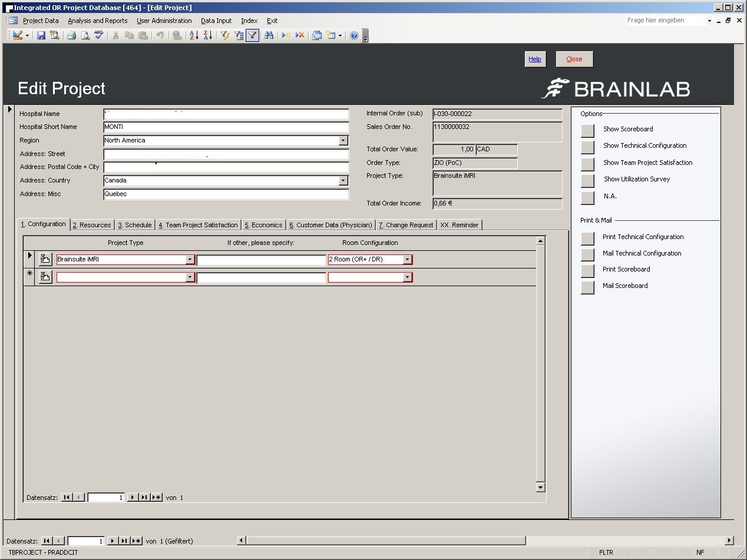
Task: Switch to the 2. Resources tab
Action: (92, 225)
